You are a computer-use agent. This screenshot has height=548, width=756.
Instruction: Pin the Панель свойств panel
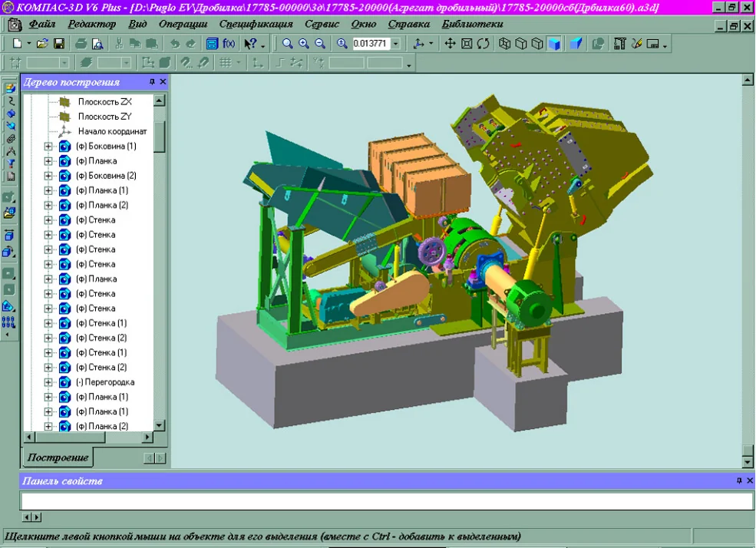pyautogui.click(x=739, y=480)
